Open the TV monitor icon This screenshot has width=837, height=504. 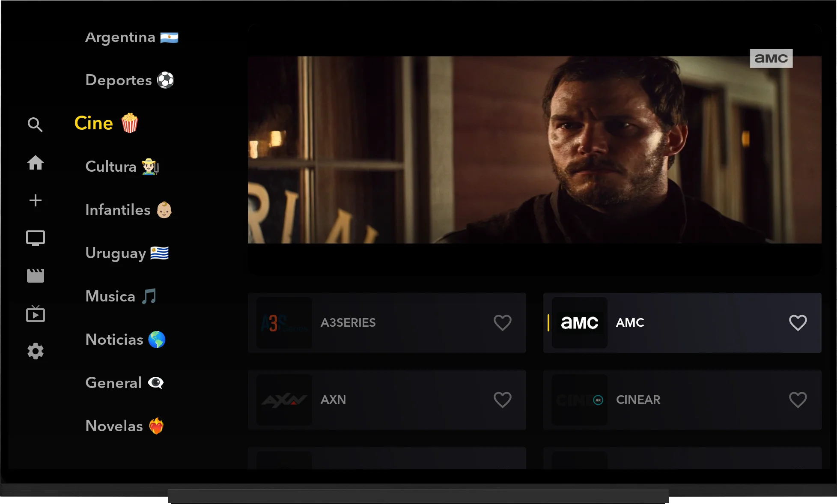point(36,238)
